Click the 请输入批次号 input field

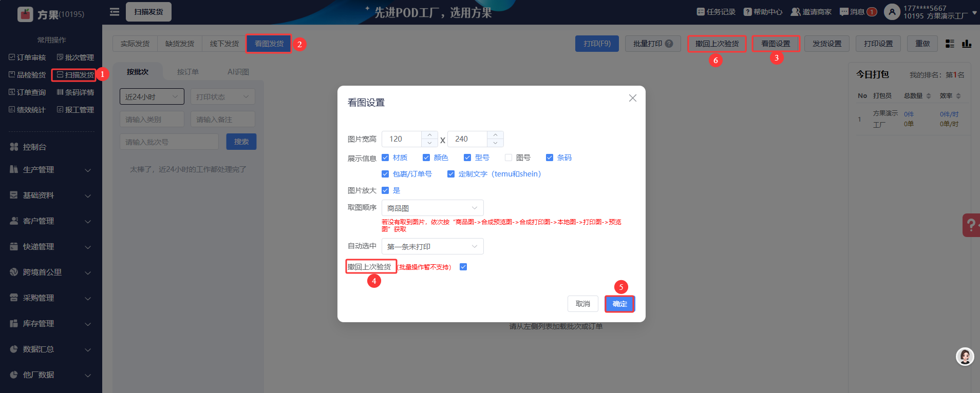169,142
